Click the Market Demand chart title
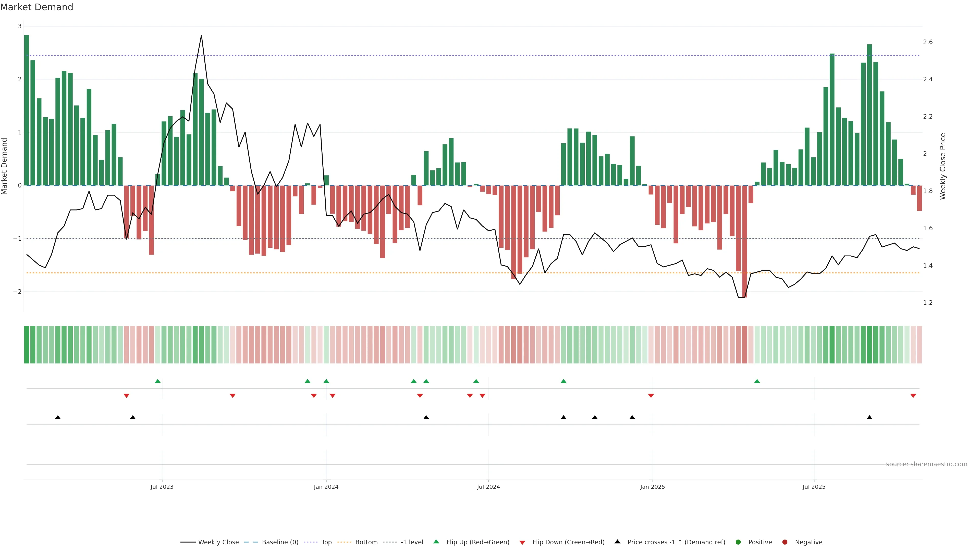 pos(36,7)
